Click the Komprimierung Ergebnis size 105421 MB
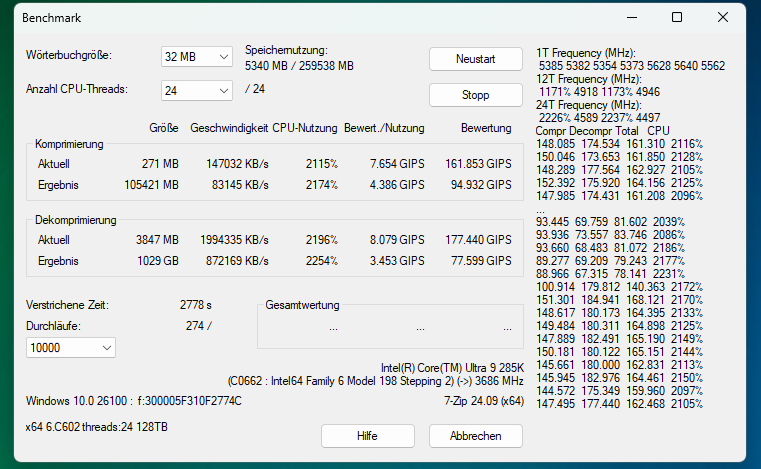 (x=151, y=184)
